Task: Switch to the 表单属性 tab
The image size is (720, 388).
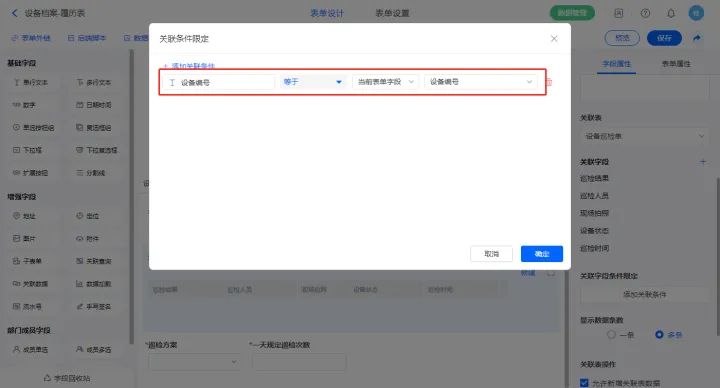Action: pos(676,63)
